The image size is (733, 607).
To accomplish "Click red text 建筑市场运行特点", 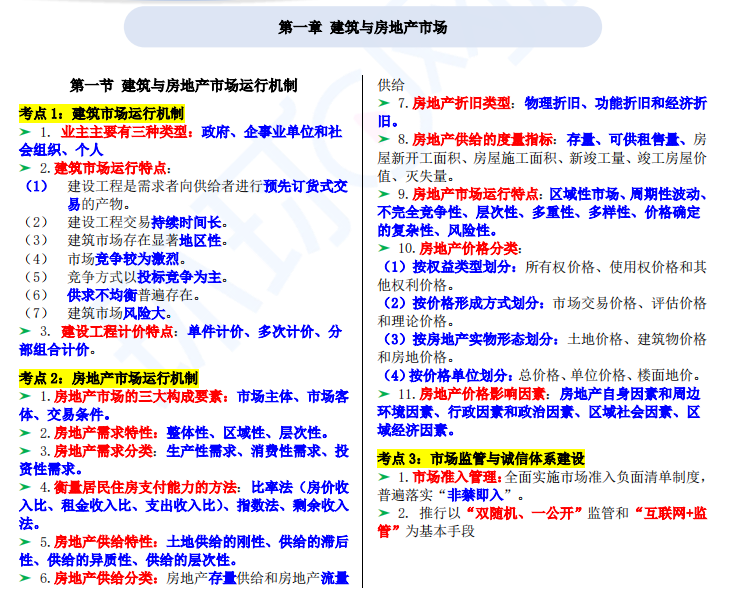I will tap(110, 168).
